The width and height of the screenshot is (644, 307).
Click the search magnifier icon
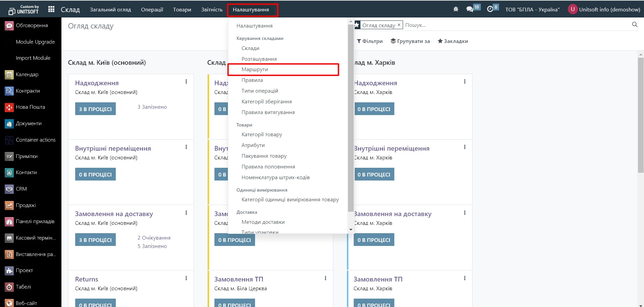coord(635,24)
